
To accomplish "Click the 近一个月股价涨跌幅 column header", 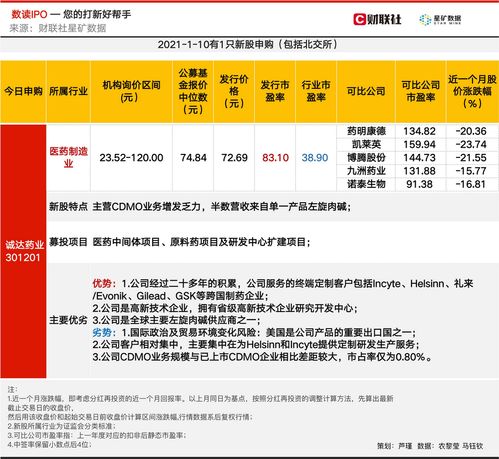I will tap(472, 91).
